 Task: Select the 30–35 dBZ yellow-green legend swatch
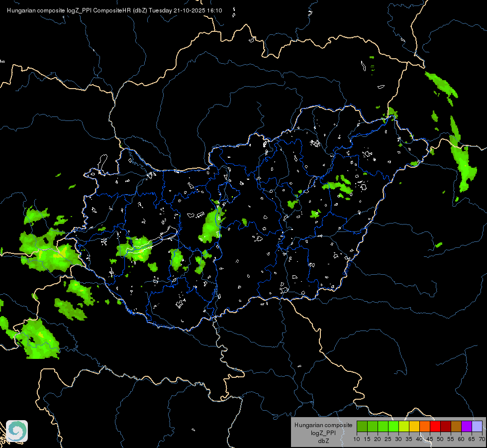(404, 426)
